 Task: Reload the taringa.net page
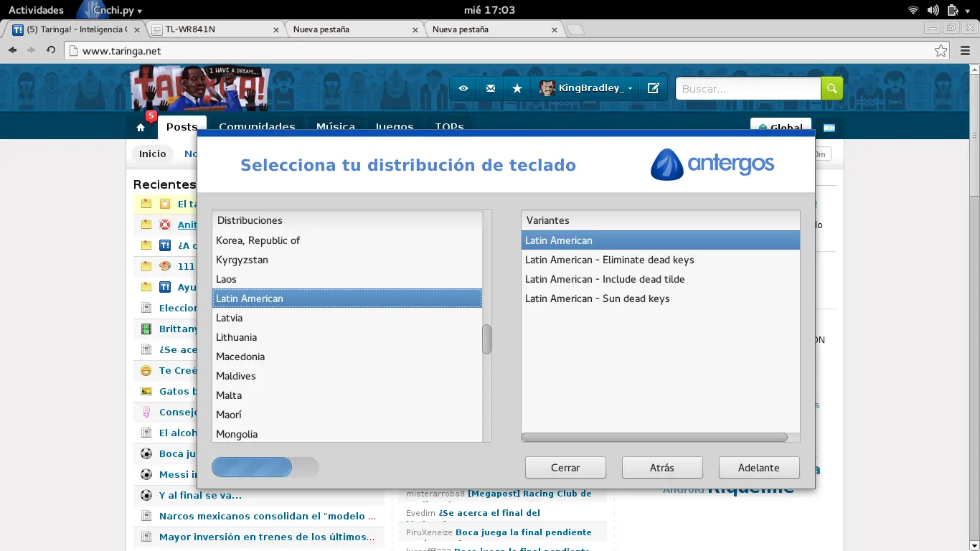tap(51, 50)
